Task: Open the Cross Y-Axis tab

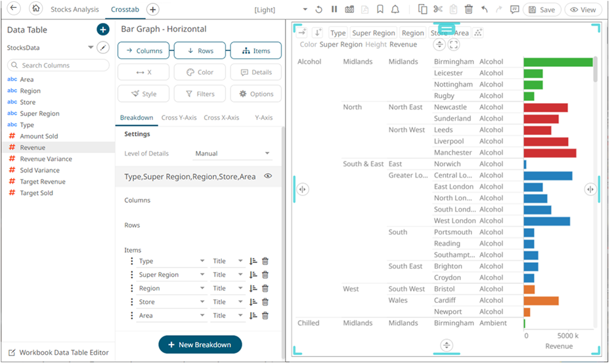Action: click(x=179, y=117)
